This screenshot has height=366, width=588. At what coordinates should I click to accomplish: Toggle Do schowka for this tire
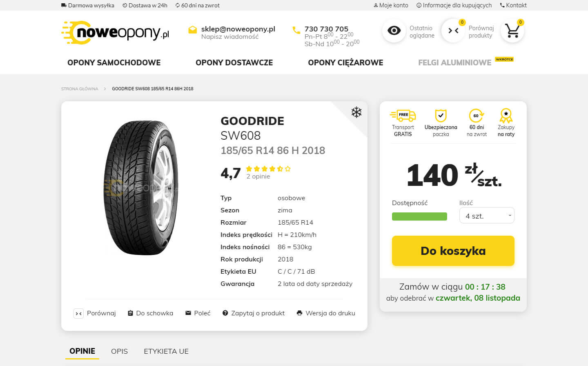pyautogui.click(x=150, y=313)
